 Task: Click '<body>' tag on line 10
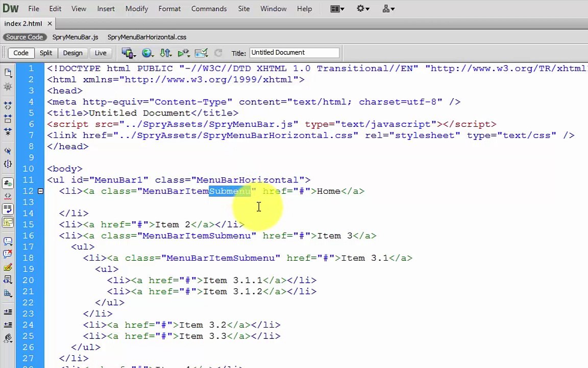click(65, 169)
